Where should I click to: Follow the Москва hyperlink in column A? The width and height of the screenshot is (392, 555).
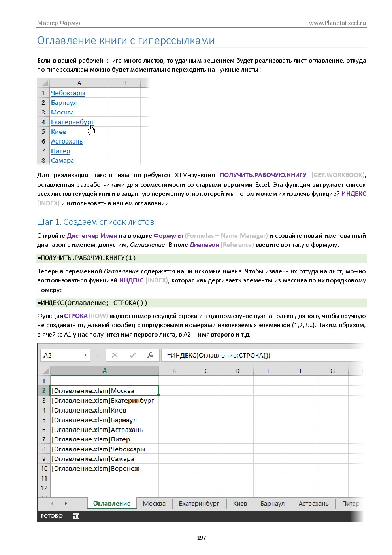(62, 112)
